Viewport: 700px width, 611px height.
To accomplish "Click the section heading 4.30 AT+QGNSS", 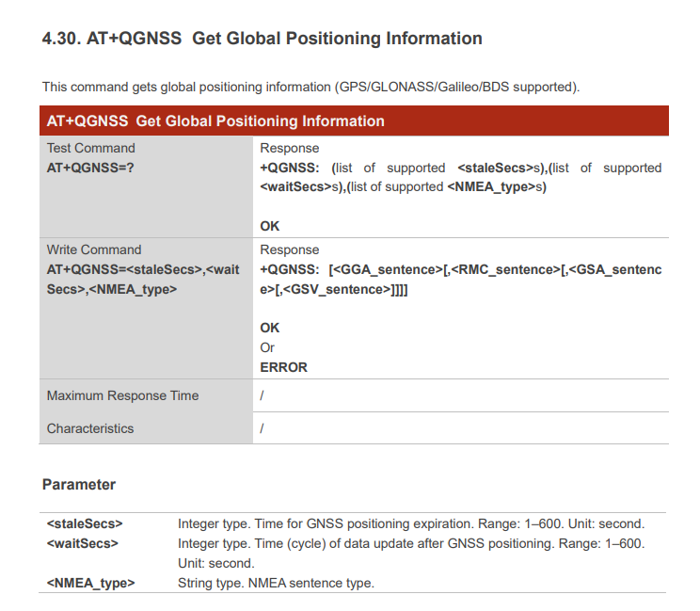I will click(x=262, y=39).
